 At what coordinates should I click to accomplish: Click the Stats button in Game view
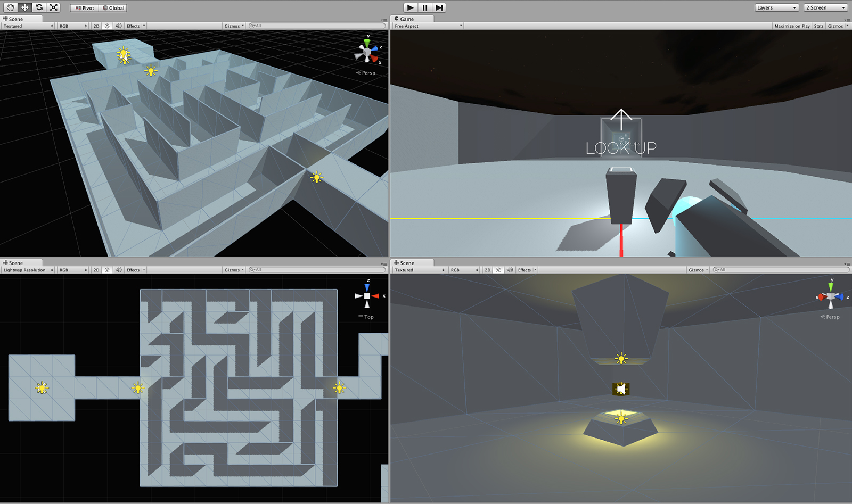coord(818,26)
